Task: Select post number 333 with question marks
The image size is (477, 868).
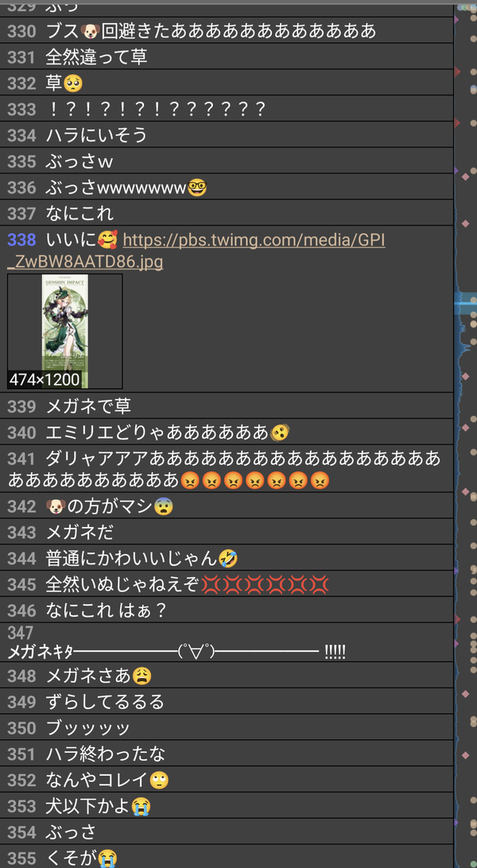Action: coord(21,109)
